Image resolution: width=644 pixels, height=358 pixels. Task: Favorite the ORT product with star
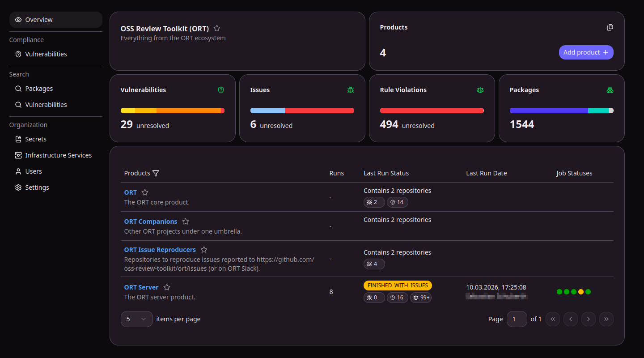click(145, 192)
